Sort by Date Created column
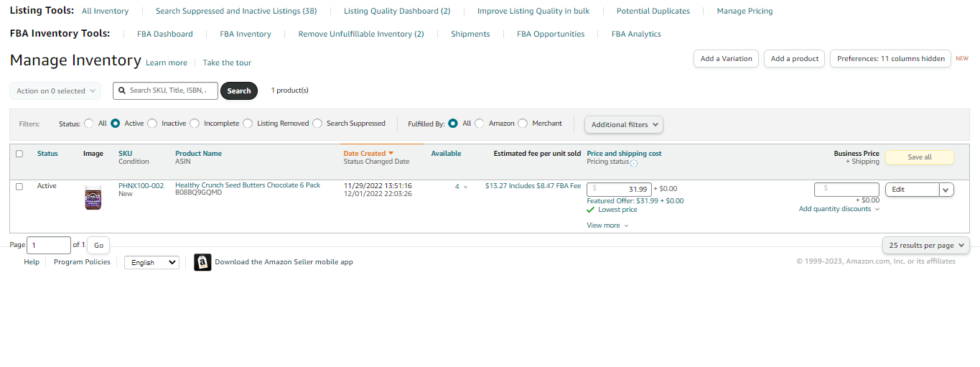This screenshot has width=980, height=367. 368,153
